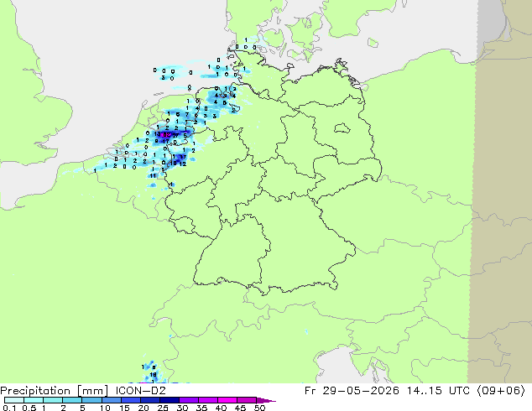Click the '50' legend scale label

pyautogui.click(x=259, y=408)
